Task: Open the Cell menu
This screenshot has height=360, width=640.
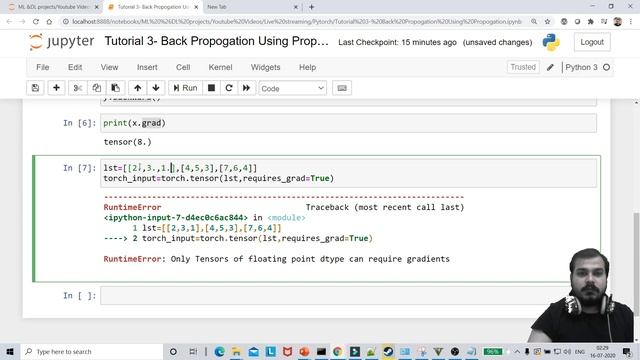Action: [183, 67]
